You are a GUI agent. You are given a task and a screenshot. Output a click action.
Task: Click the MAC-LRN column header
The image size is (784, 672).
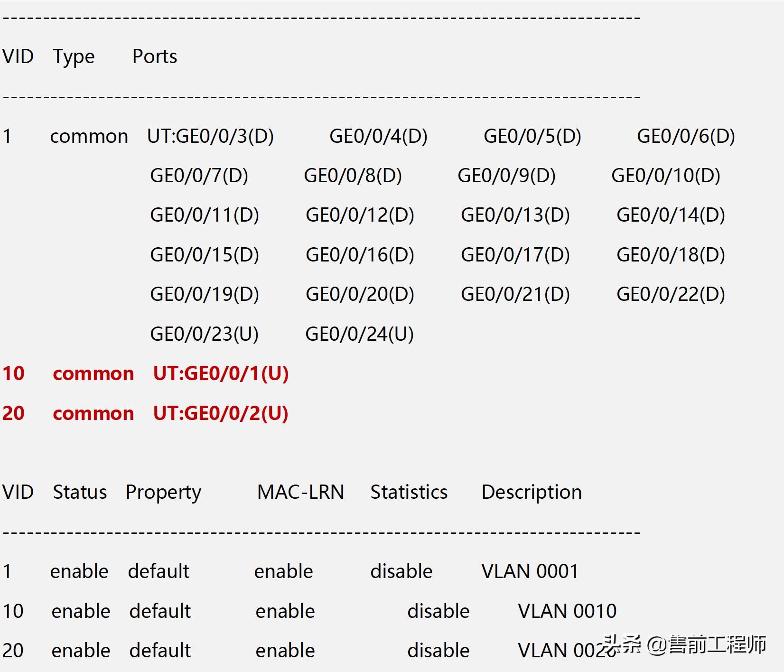[x=300, y=492]
